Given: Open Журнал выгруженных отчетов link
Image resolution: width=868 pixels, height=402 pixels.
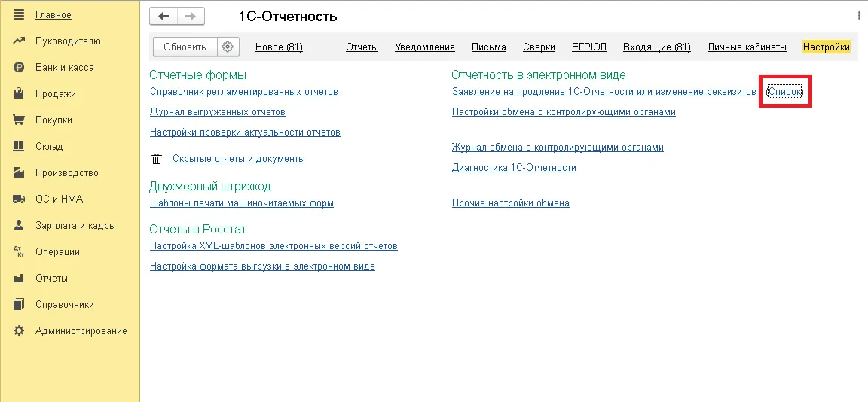Looking at the screenshot, I should pyautogui.click(x=218, y=111).
